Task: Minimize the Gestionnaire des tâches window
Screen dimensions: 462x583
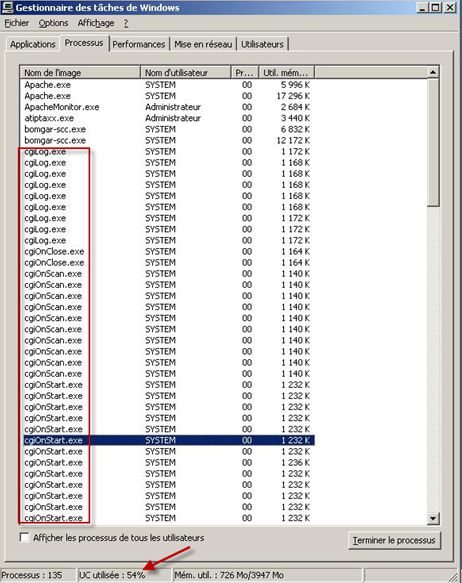Action: 422,7
